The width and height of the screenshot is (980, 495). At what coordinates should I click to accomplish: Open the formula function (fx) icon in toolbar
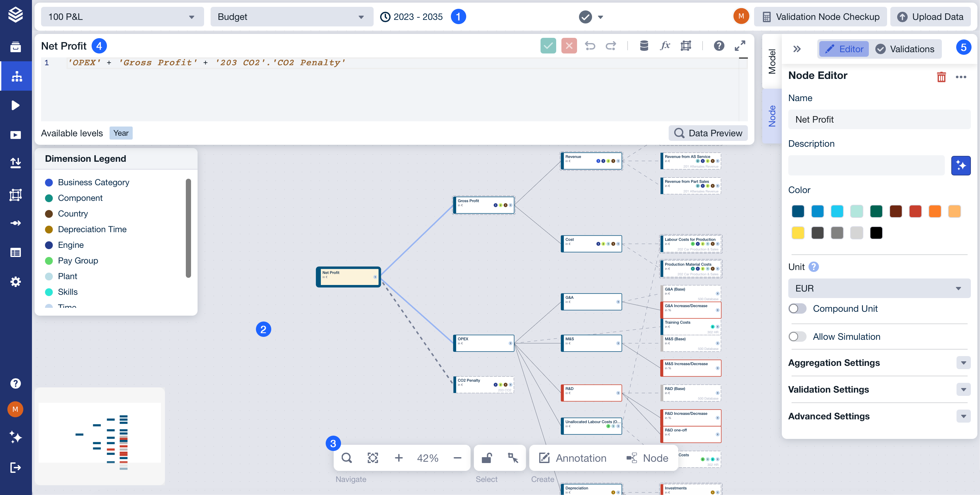coord(665,46)
